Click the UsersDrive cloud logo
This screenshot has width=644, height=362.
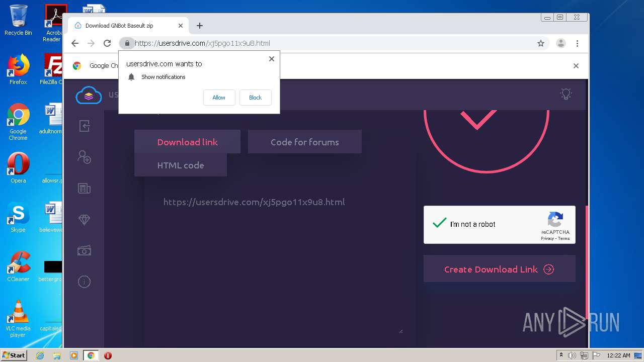[89, 95]
